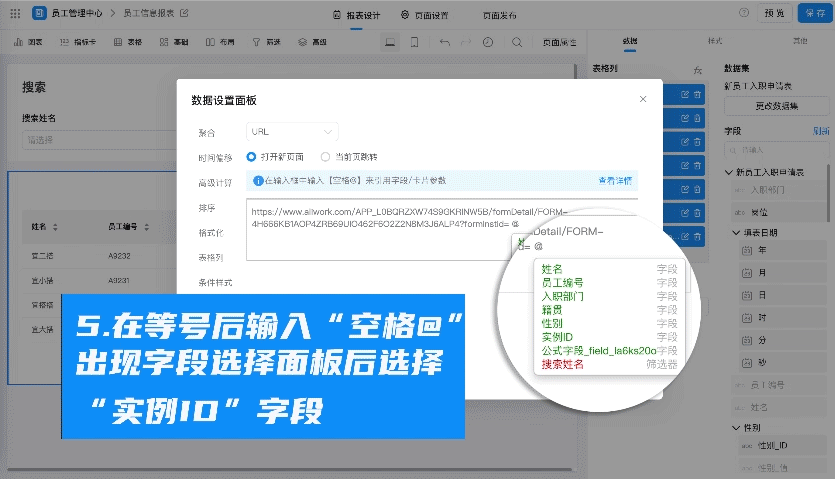This screenshot has width=835, height=479.
Task: Close the 数据设置面板 dialog
Action: [x=643, y=99]
